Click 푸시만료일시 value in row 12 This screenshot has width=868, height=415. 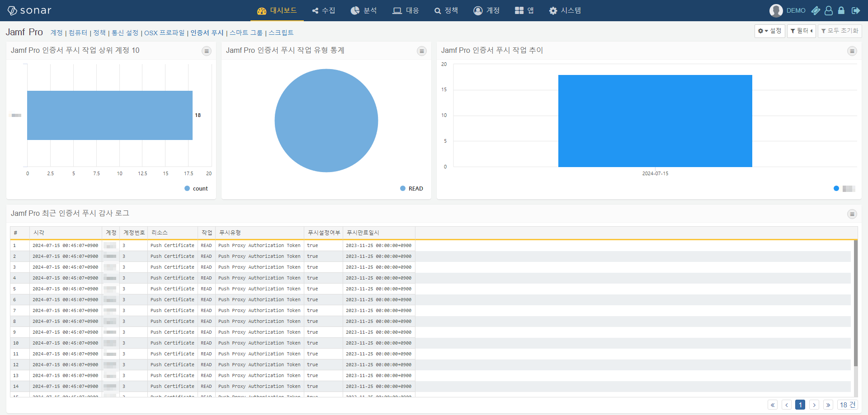point(378,365)
